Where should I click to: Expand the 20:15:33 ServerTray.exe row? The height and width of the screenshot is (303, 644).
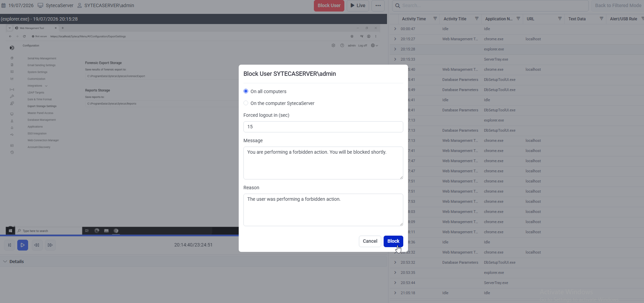(x=395, y=59)
